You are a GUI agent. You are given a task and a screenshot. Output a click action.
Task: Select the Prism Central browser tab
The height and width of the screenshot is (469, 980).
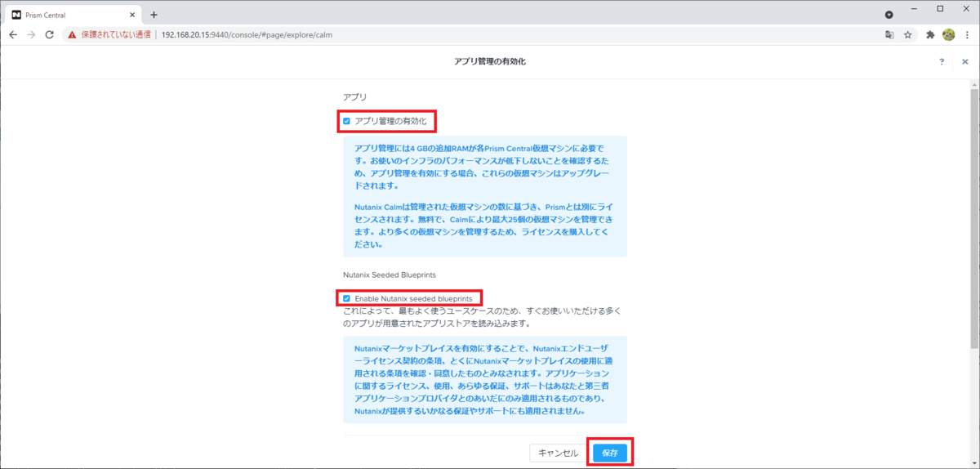73,15
